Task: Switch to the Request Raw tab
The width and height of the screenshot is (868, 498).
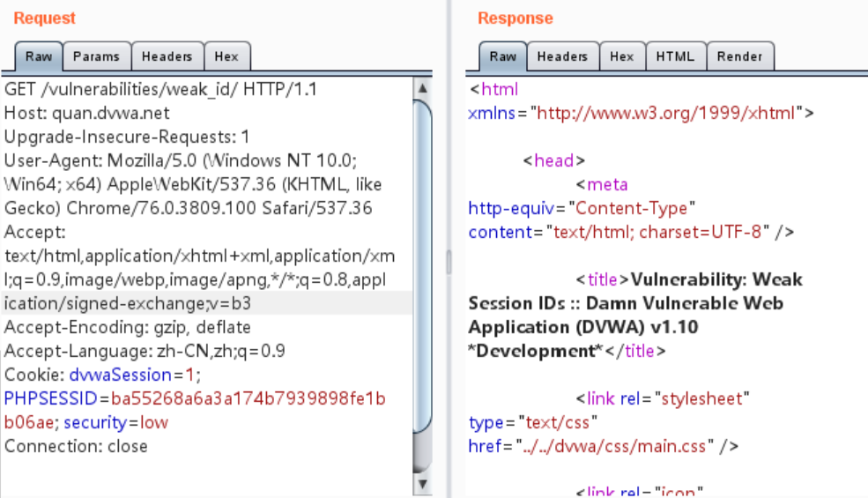Action: [x=39, y=56]
